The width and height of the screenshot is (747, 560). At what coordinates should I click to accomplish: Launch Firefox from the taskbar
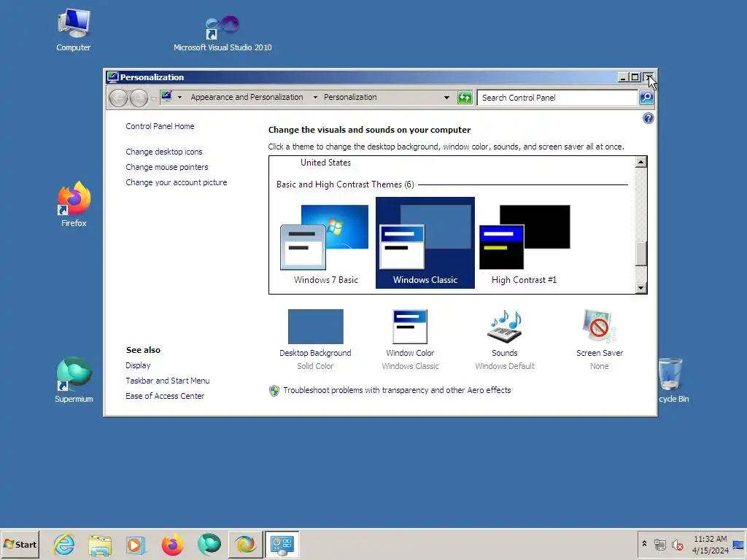tap(172, 544)
